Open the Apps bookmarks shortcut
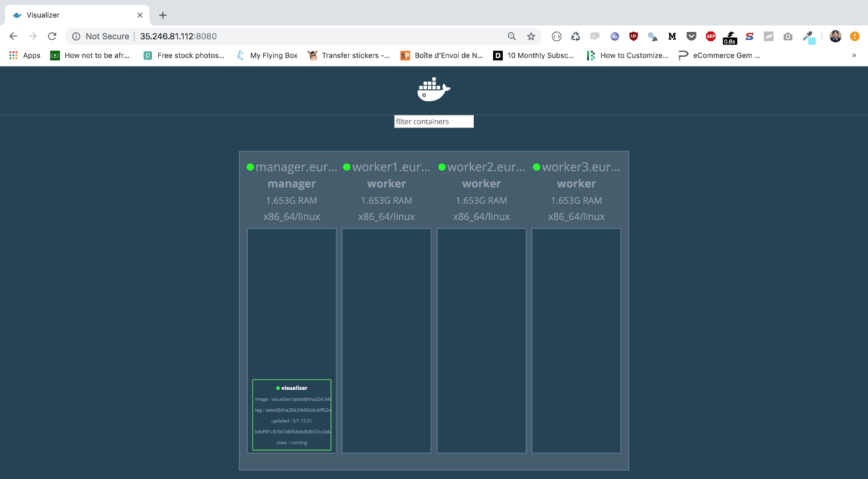 click(x=25, y=55)
